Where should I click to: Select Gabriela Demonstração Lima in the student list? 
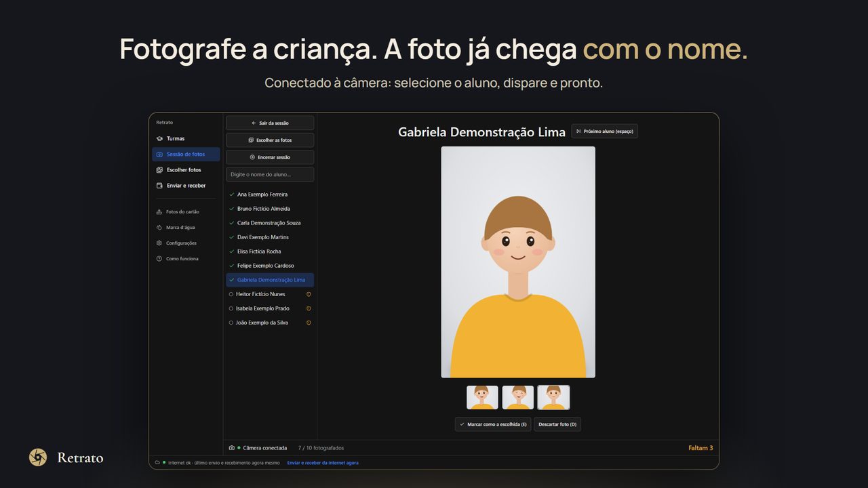coord(270,280)
